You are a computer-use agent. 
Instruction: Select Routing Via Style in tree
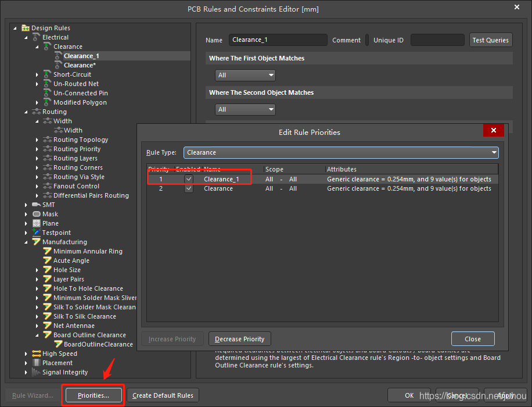pos(78,177)
